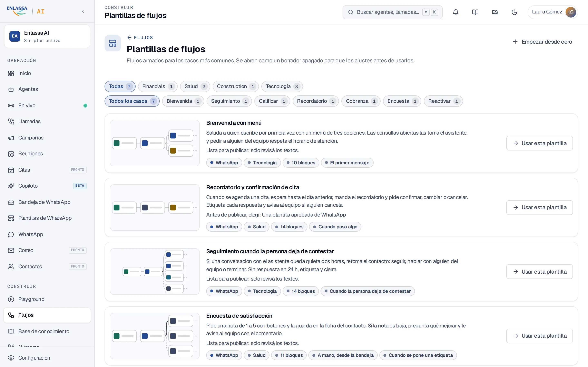Open the Laura Gómez user menu

coord(552,12)
